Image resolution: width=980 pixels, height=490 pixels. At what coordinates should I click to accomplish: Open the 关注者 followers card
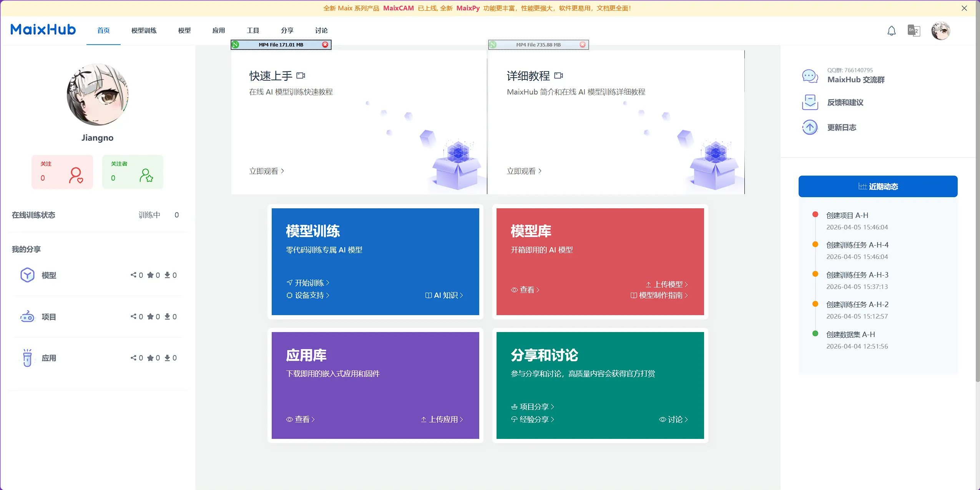click(133, 172)
